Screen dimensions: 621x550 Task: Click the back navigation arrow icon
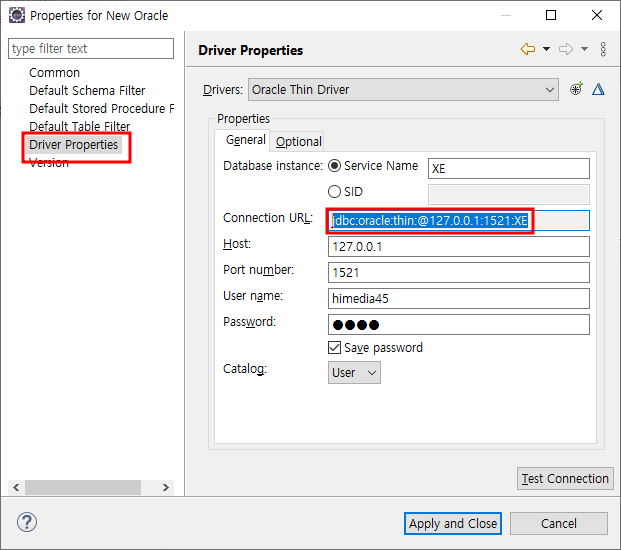(x=528, y=49)
